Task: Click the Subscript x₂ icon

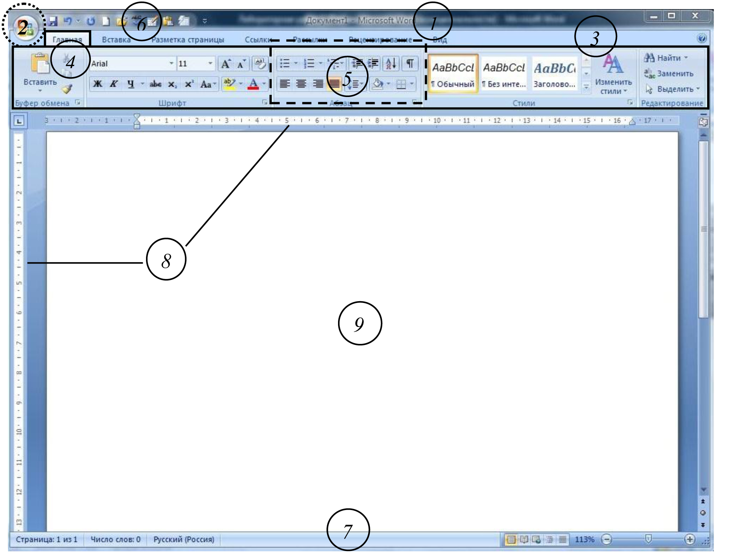Action: (x=172, y=84)
